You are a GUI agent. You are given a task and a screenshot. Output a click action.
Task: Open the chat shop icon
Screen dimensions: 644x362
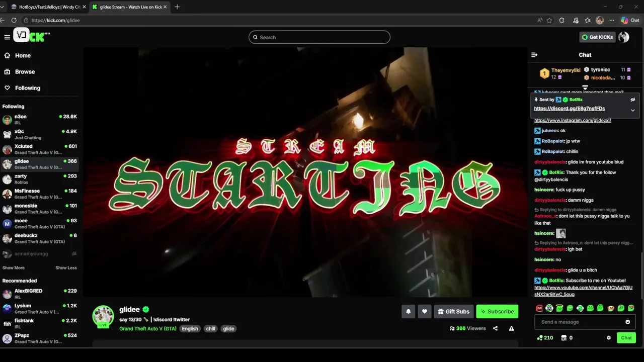pyautogui.click(x=564, y=338)
